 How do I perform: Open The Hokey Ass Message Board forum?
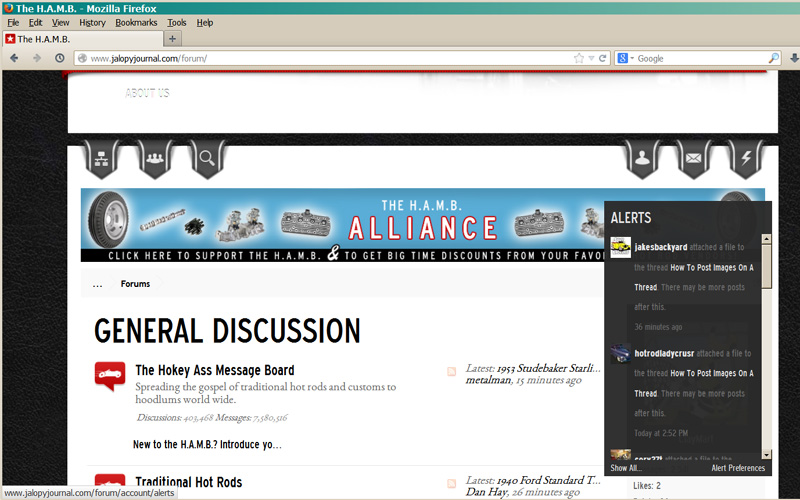coord(215,370)
